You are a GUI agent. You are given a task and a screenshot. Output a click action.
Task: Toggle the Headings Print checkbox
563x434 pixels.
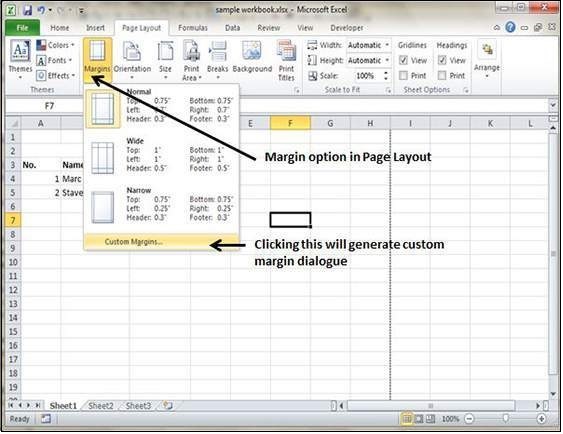tap(442, 75)
